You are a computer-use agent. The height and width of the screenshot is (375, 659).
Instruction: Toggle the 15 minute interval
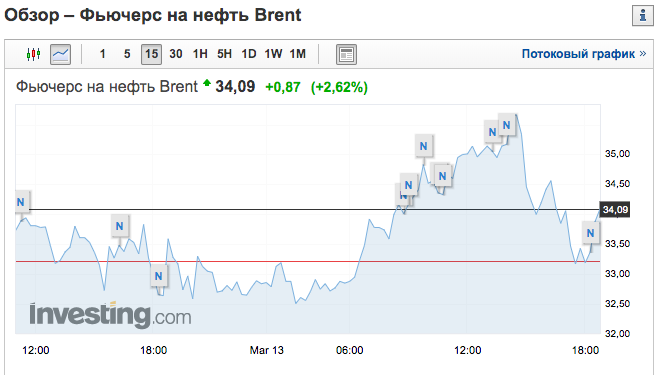pyautogui.click(x=151, y=54)
